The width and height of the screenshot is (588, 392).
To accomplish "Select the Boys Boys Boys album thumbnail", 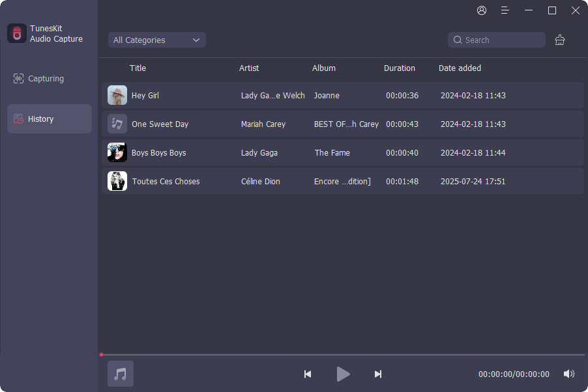I will pos(117,152).
